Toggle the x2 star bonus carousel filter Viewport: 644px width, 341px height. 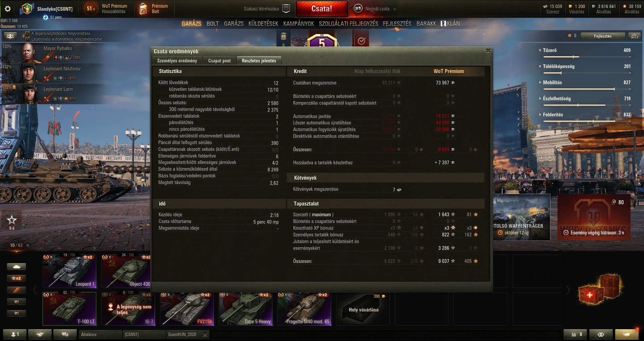click(16, 278)
